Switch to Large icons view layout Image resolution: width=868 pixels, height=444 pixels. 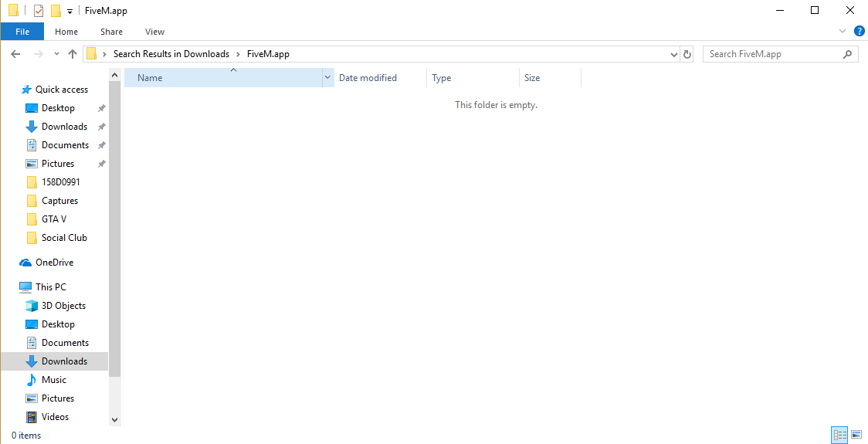pos(856,436)
